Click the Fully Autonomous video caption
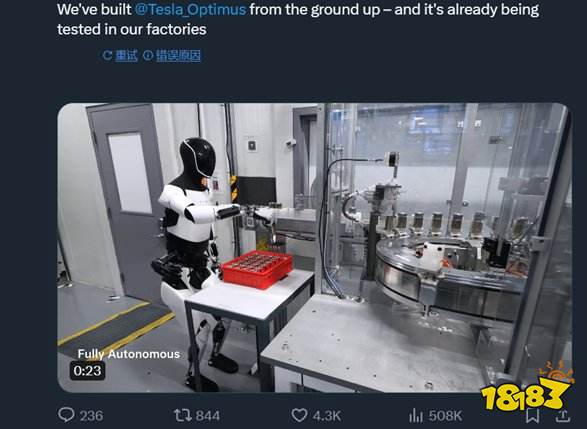The image size is (587, 429). click(129, 354)
